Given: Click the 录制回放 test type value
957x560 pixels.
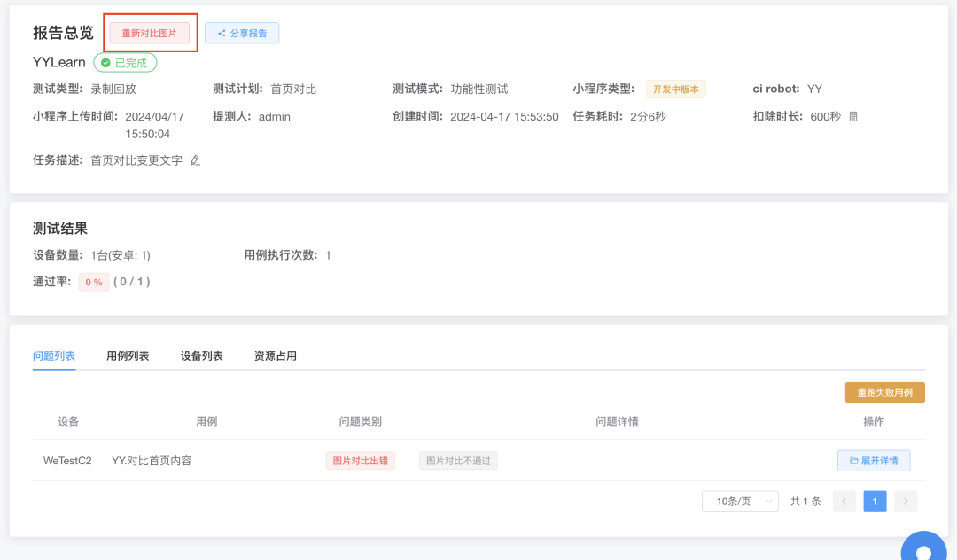Looking at the screenshot, I should 113,89.
